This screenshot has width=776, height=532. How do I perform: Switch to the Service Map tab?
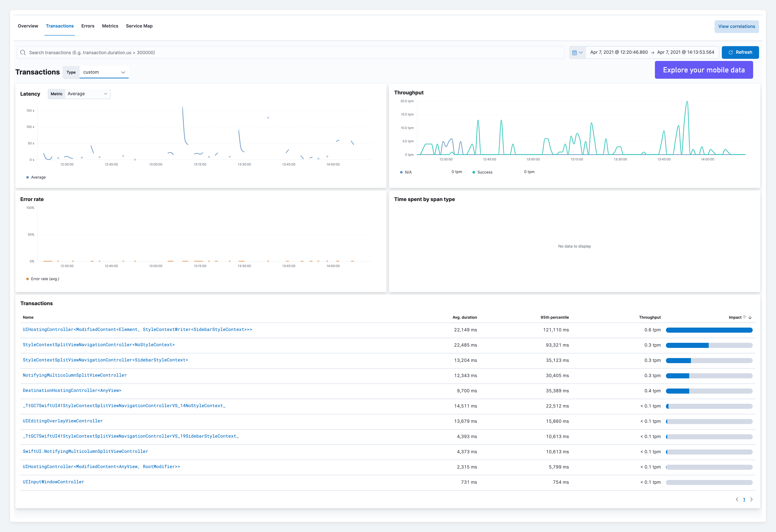pos(139,26)
